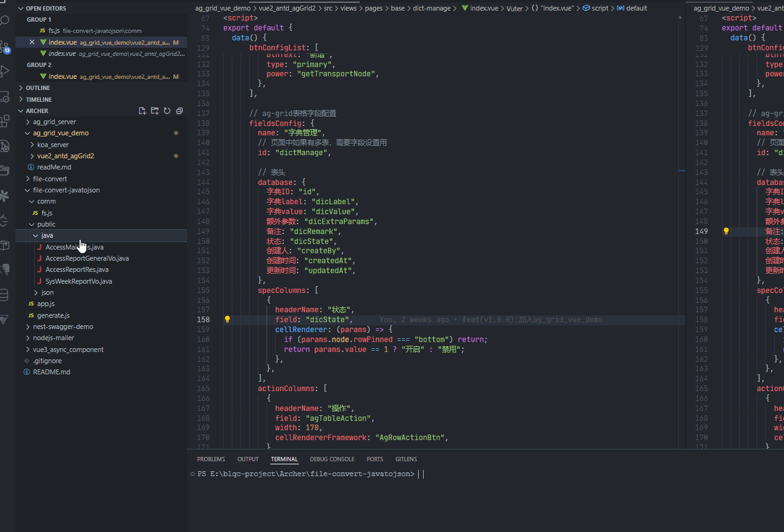Click the views breadcrumb segment

coord(349,8)
